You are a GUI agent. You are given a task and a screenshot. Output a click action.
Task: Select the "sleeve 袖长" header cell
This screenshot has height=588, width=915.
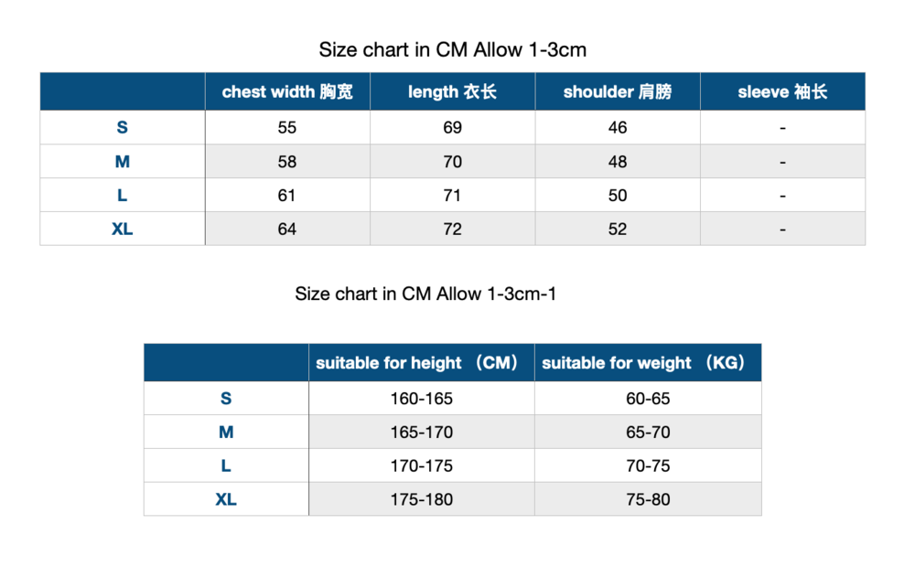782,91
